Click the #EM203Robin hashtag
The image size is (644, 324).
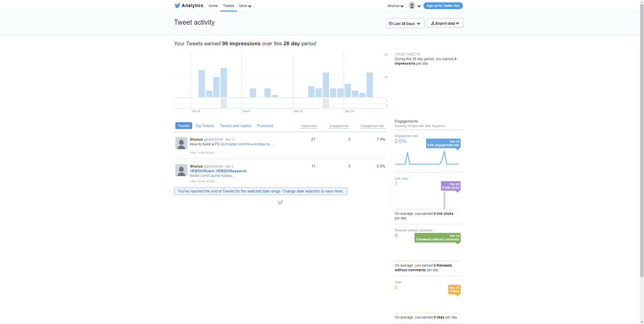202,171
